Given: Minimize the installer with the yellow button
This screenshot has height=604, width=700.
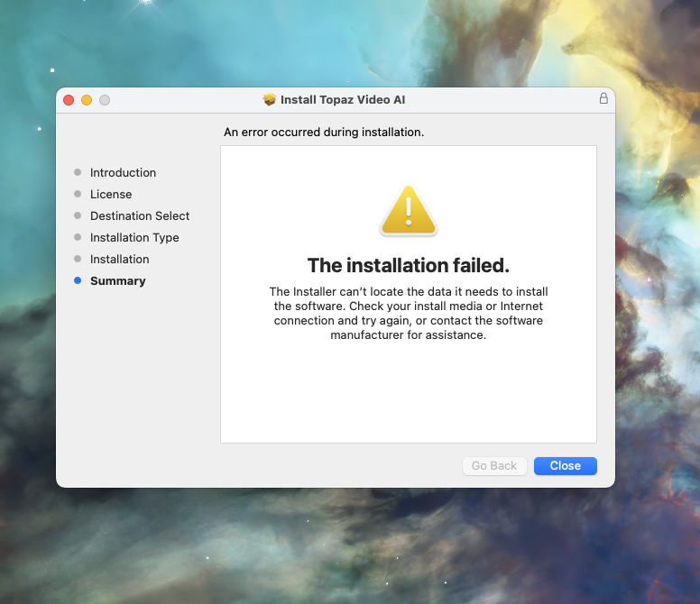Looking at the screenshot, I should click(x=87, y=100).
